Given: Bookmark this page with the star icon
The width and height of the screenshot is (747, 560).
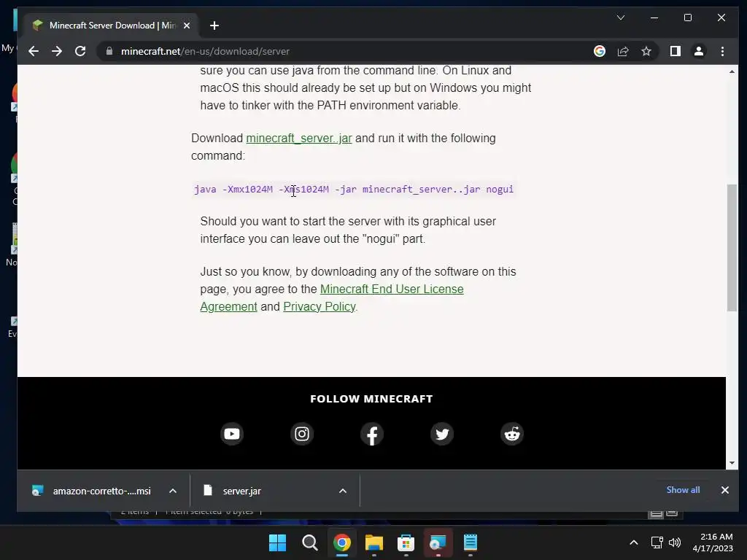Looking at the screenshot, I should click(646, 51).
